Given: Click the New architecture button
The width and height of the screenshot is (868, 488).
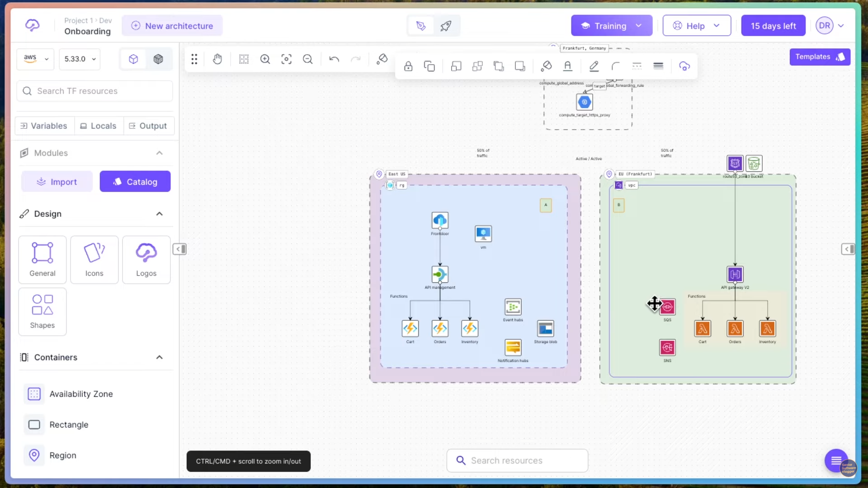Looking at the screenshot, I should 172,26.
